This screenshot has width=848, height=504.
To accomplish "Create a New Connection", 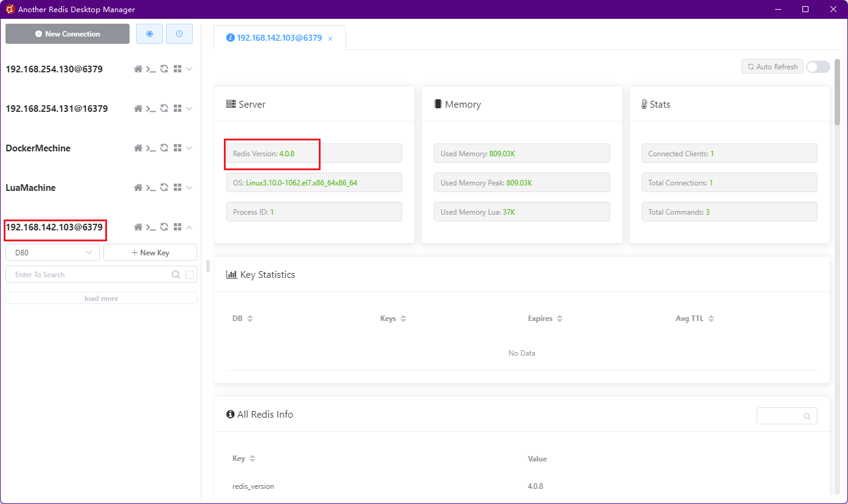I will pos(68,34).
